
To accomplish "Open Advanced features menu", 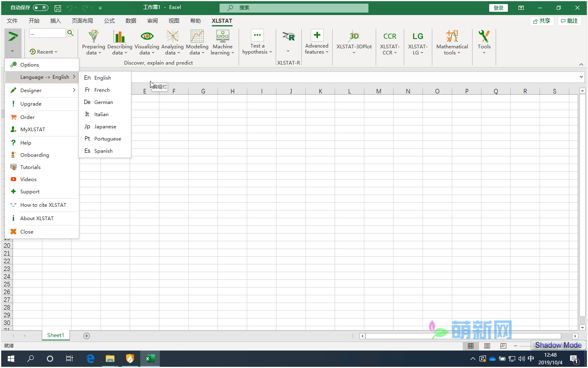I will coord(317,42).
